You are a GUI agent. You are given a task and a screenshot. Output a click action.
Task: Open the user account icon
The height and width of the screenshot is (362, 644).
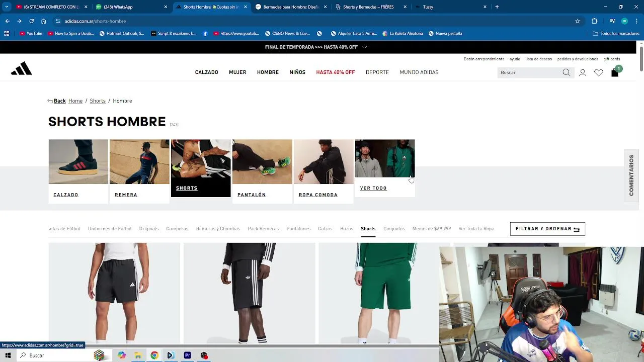[x=583, y=72]
